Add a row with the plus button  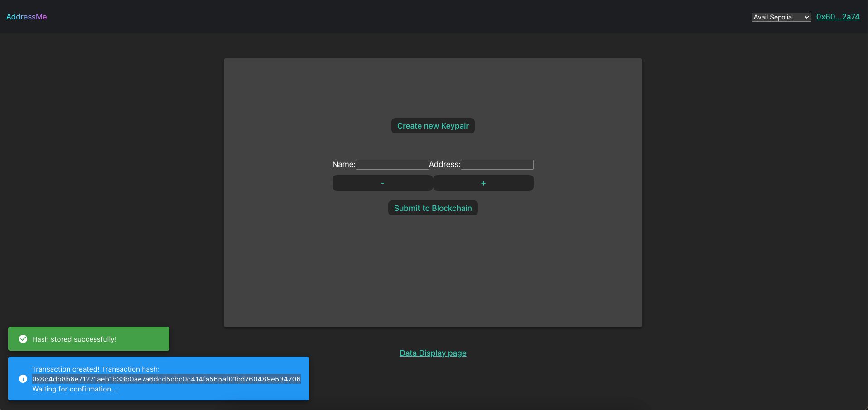[x=483, y=183]
